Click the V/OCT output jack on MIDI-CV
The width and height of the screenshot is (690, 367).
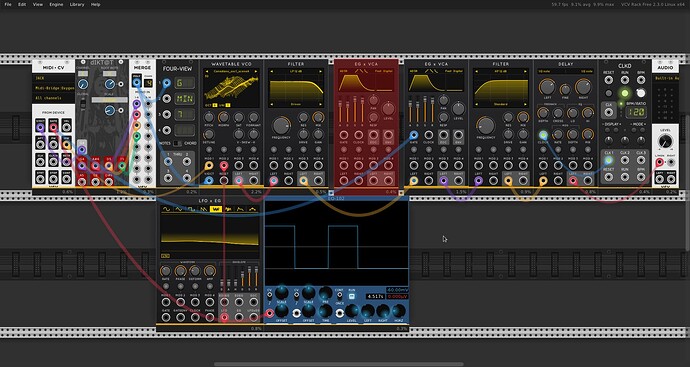pos(40,128)
